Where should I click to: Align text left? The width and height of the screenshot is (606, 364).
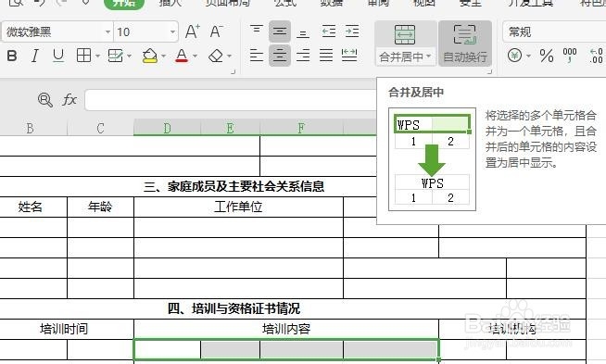[x=257, y=56]
